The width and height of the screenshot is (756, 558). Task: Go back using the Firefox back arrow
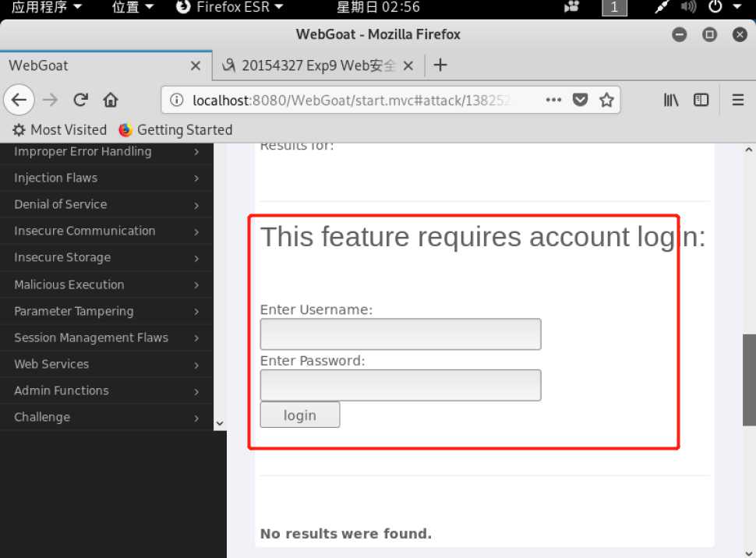pyautogui.click(x=19, y=100)
